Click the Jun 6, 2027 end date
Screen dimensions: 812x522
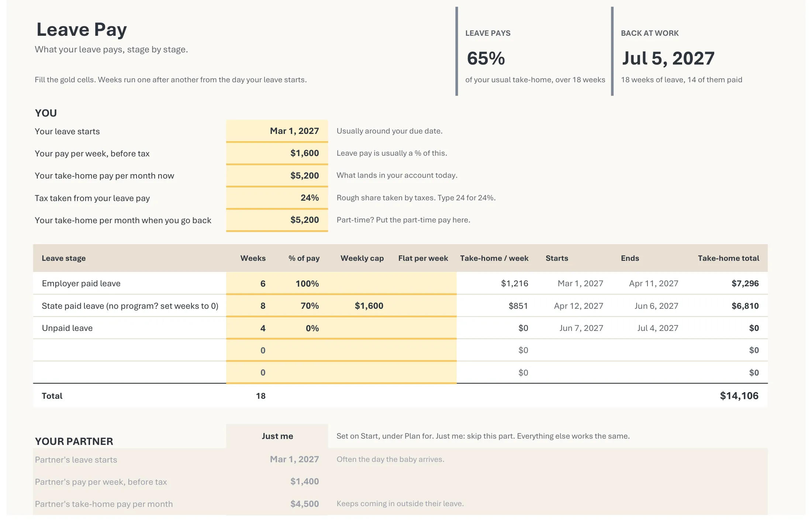click(x=656, y=306)
